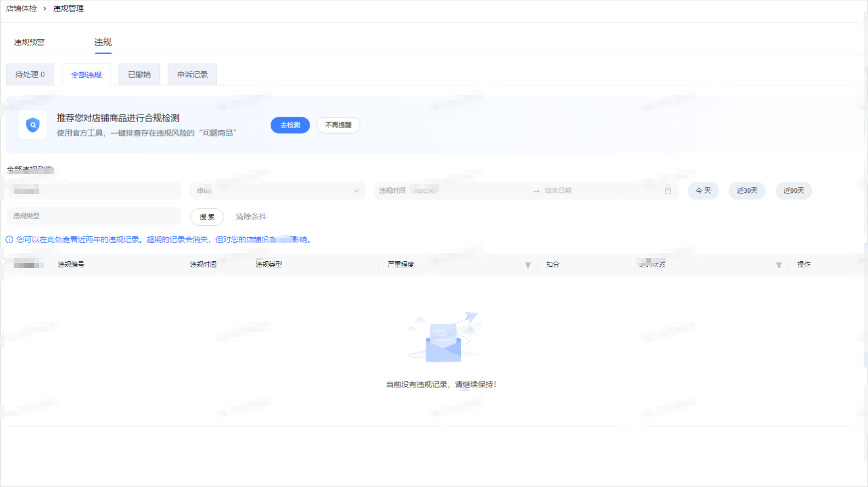Screen dimensions: 868x487
Task: Select the 违规 tab
Action: tap(103, 42)
